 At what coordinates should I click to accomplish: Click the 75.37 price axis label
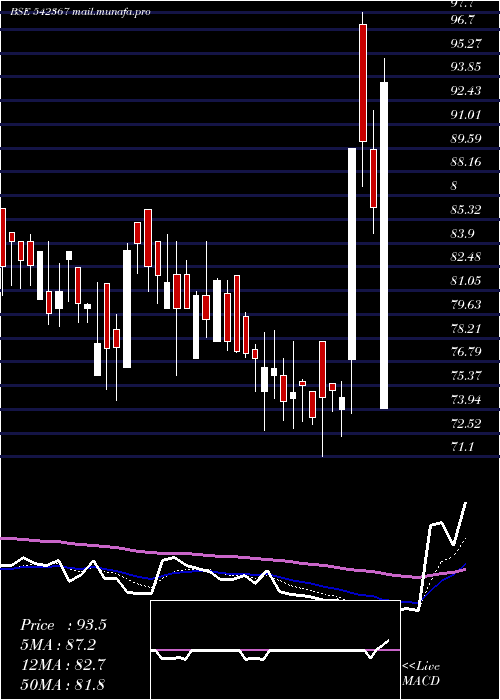pos(466,376)
